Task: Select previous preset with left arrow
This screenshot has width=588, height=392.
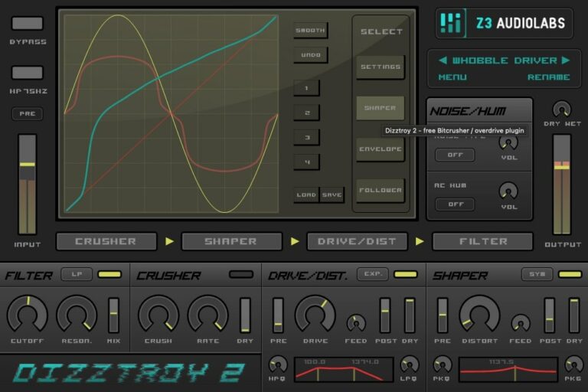Action: 443,60
